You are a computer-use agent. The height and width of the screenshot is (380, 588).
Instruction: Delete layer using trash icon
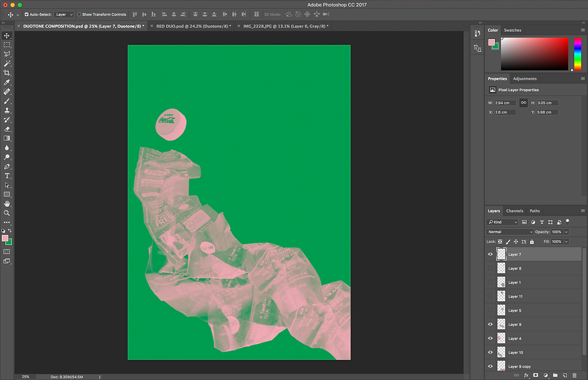(574, 375)
